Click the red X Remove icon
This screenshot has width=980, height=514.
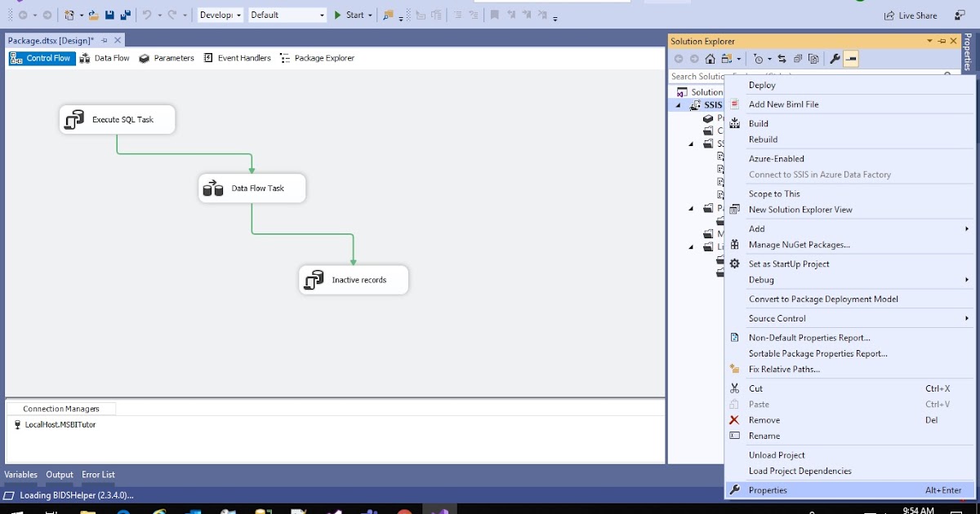(734, 420)
